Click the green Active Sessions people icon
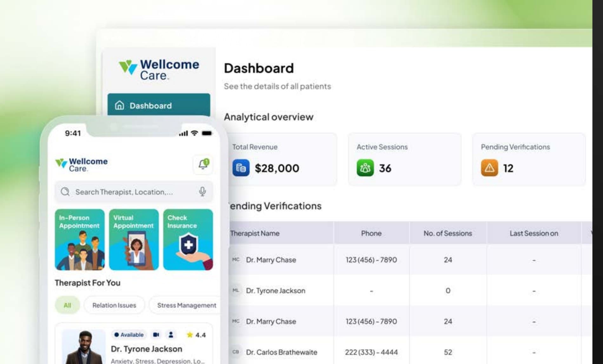This screenshot has width=603, height=364. pyautogui.click(x=365, y=168)
